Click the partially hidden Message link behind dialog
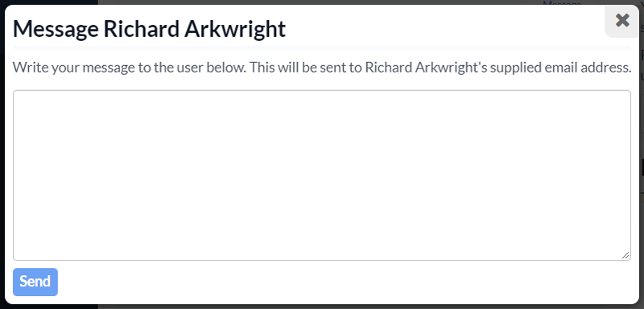The height and width of the screenshot is (309, 644). 562,3
